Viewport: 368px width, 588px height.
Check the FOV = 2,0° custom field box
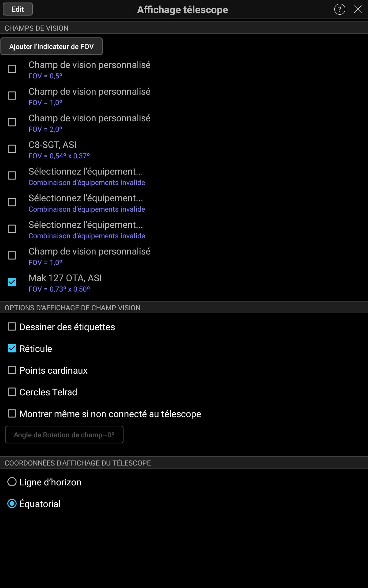pos(12,122)
